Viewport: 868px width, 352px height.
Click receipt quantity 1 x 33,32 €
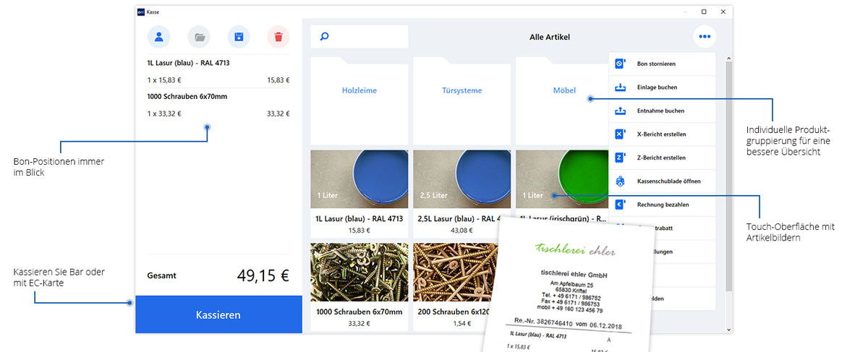pos(164,113)
